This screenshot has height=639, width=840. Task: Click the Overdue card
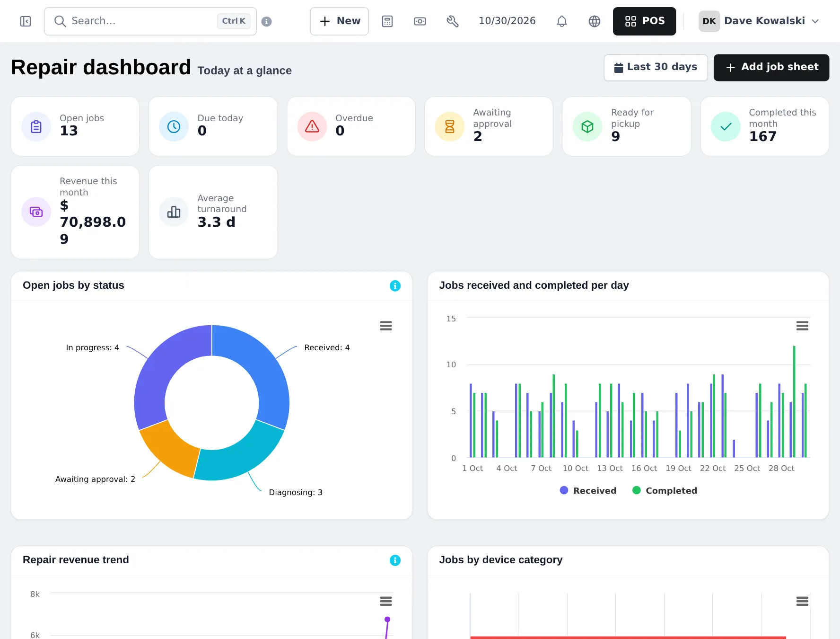351,126
